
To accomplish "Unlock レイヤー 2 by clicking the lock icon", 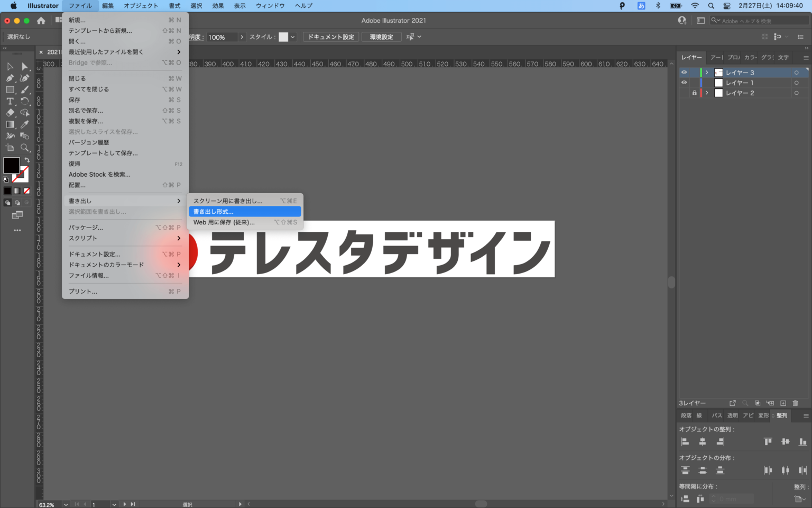I will [694, 93].
